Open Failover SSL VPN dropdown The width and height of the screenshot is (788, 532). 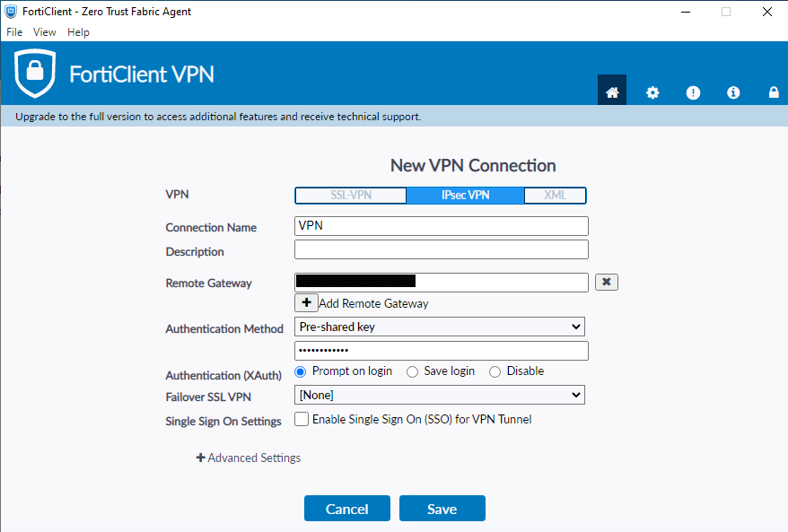tap(440, 395)
